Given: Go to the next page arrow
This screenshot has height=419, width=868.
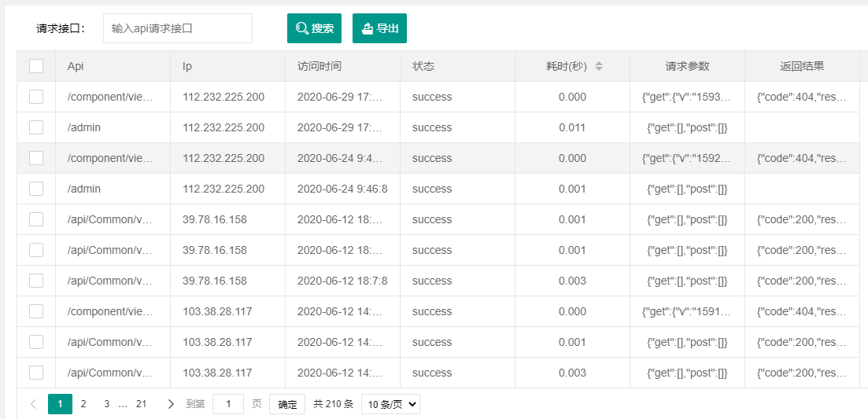Looking at the screenshot, I should pyautogui.click(x=171, y=404).
